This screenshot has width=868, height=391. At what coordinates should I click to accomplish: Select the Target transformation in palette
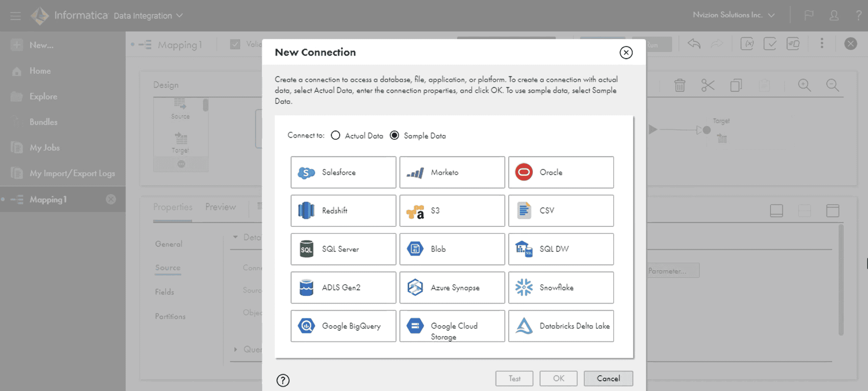coord(180,143)
